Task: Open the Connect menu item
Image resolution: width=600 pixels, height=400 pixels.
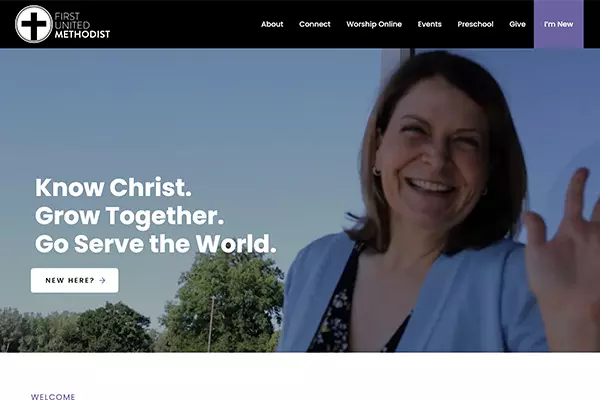Action: (x=315, y=24)
